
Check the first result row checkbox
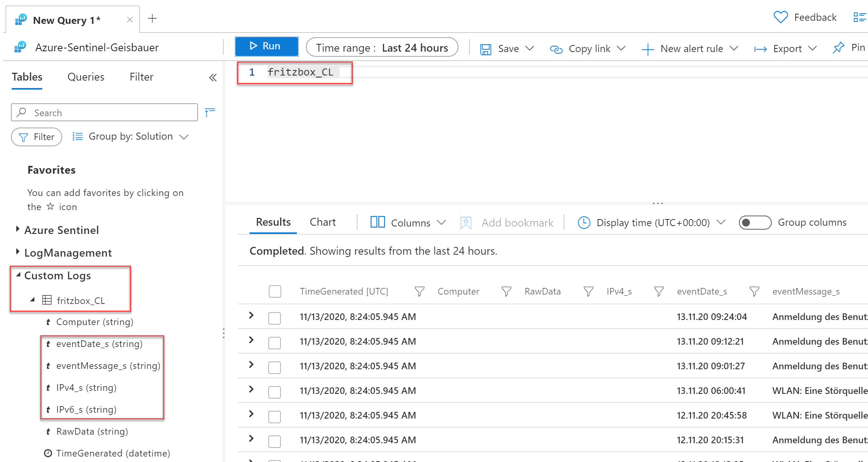click(275, 318)
